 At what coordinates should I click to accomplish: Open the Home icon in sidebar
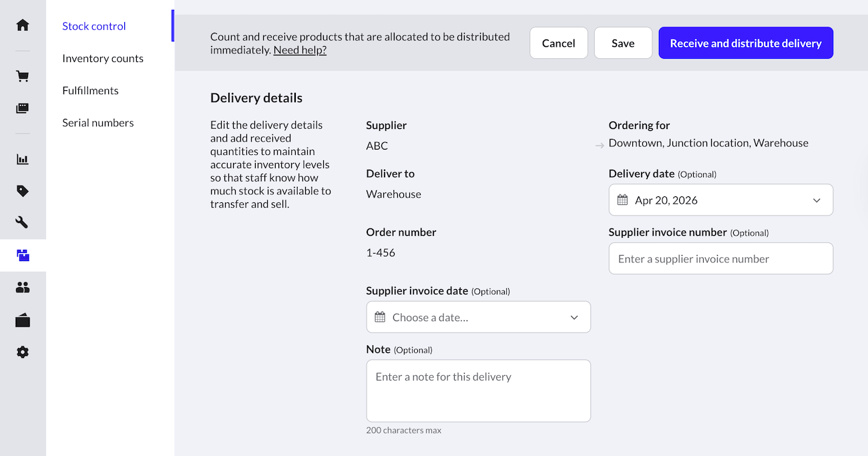tap(23, 25)
